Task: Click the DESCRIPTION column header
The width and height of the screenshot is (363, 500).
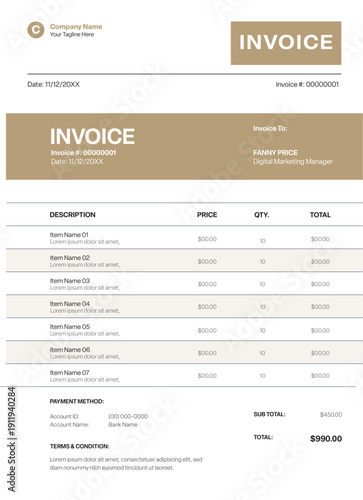Action: (x=73, y=215)
